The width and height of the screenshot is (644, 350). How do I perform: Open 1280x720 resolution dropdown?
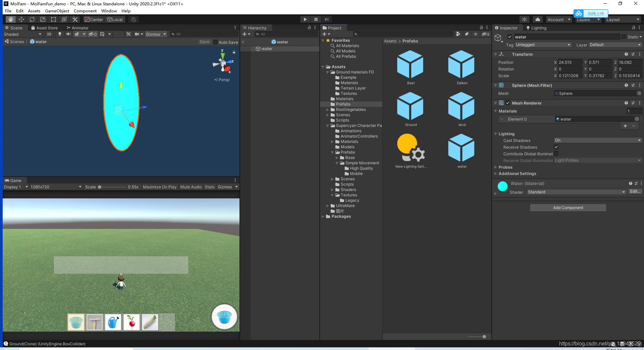[56, 187]
